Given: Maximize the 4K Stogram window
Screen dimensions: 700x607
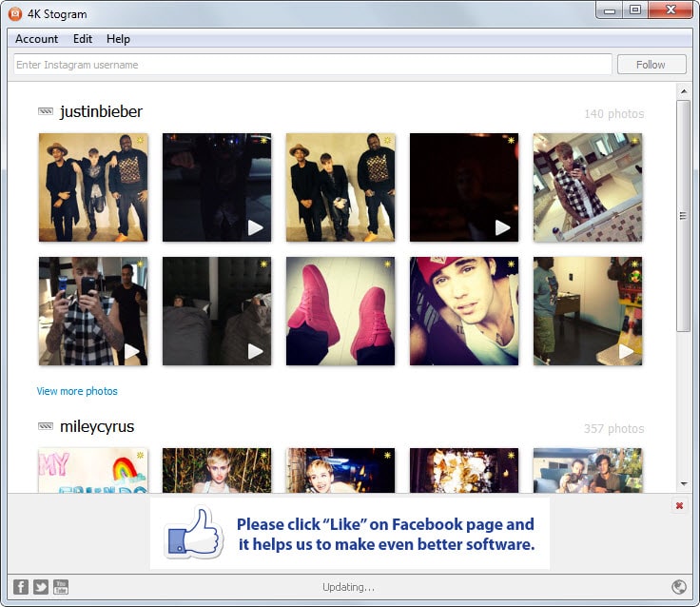Looking at the screenshot, I should click(x=635, y=10).
